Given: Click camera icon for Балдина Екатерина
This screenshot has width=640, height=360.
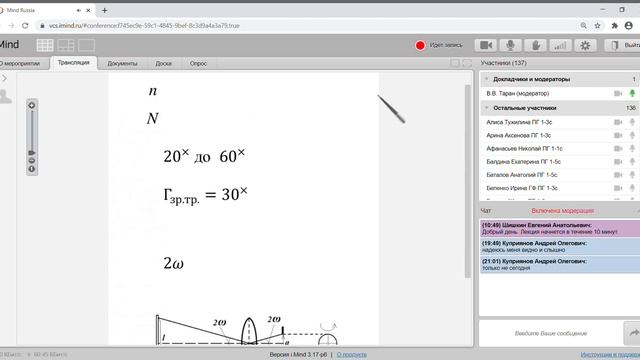Looking at the screenshot, I should coord(618,162).
